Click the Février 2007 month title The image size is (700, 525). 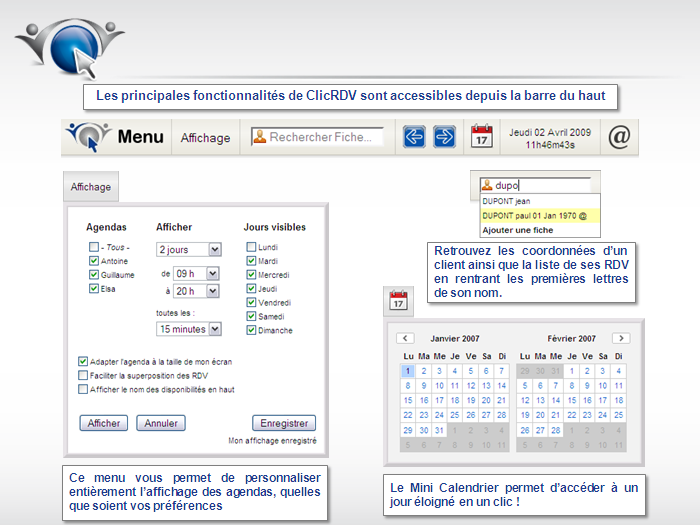571,338
